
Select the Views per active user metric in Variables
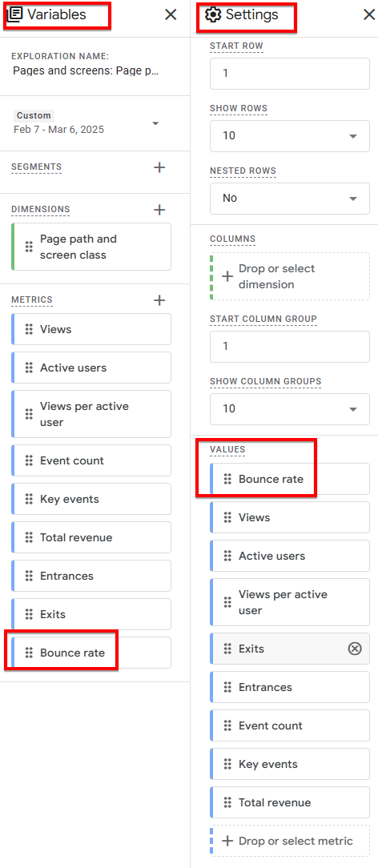point(91,414)
